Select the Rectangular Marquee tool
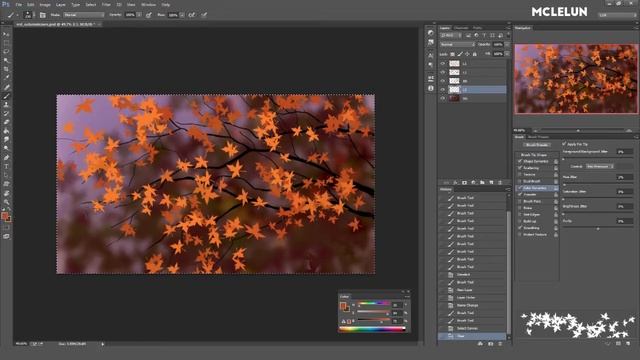 (x=6, y=43)
